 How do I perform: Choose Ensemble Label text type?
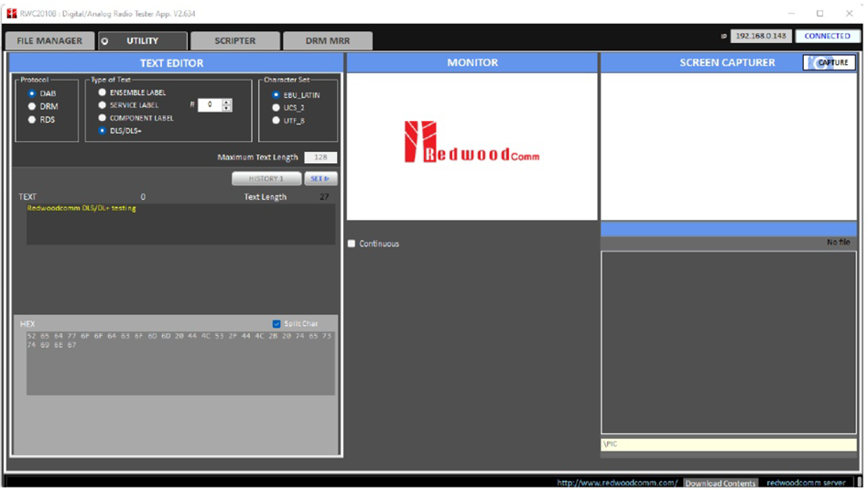coord(102,93)
